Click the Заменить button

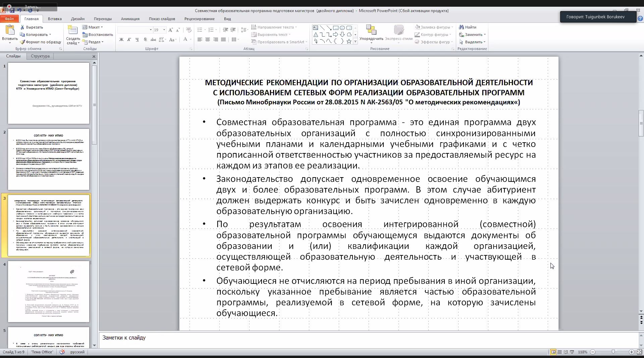coord(472,35)
